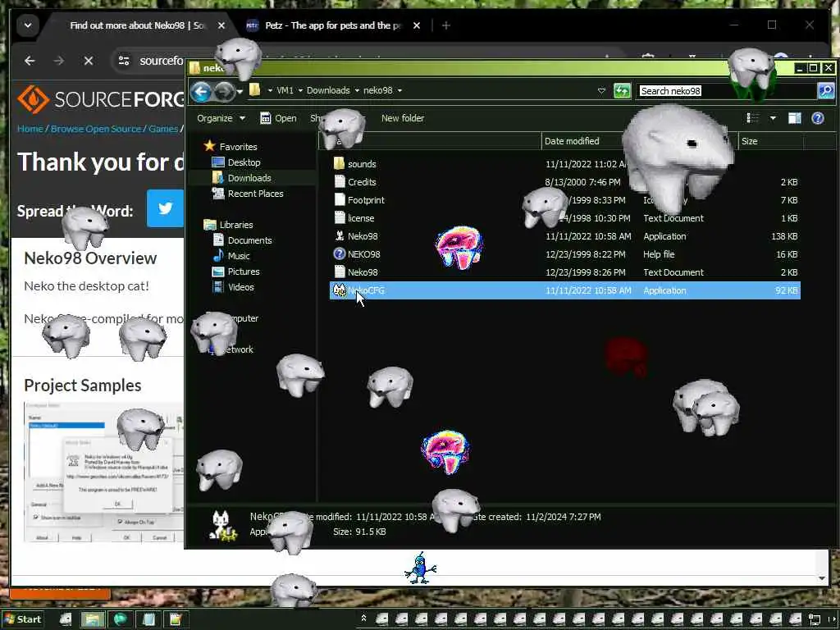
Task: Open the Music library
Action: click(231, 256)
